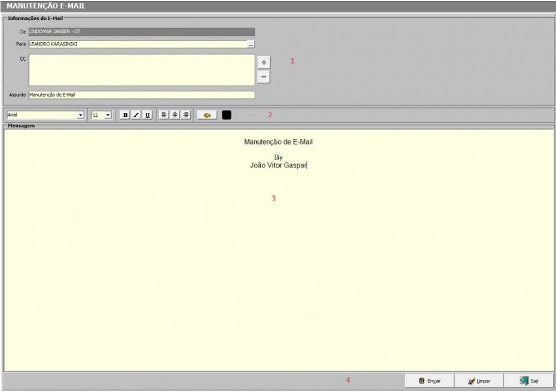Center align message text
Viewport: 556px width, 392px height.
175,115
